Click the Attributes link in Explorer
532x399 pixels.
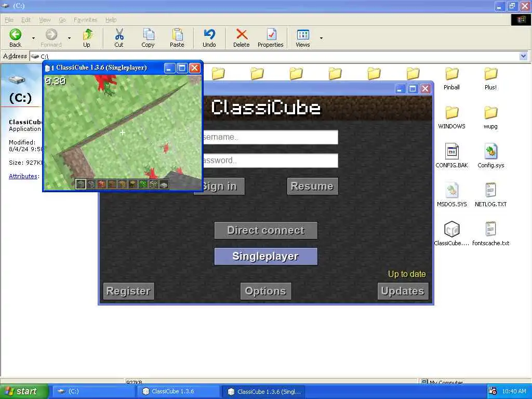(x=23, y=176)
